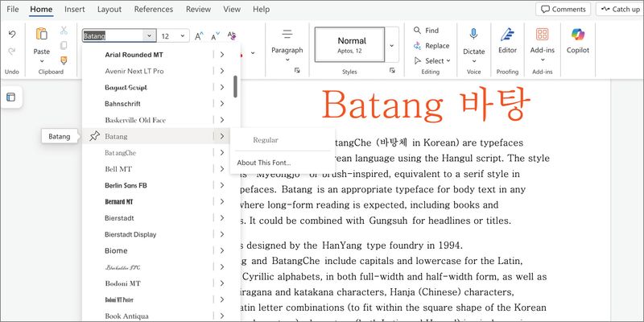644x322 pixels.
Task: Pin the Batang font in list
Action: tap(94, 136)
